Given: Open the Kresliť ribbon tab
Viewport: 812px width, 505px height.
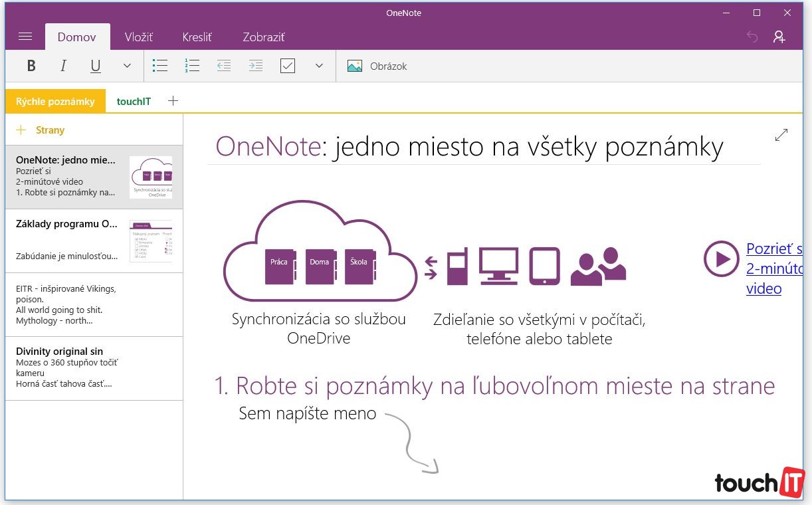Looking at the screenshot, I should click(x=197, y=37).
